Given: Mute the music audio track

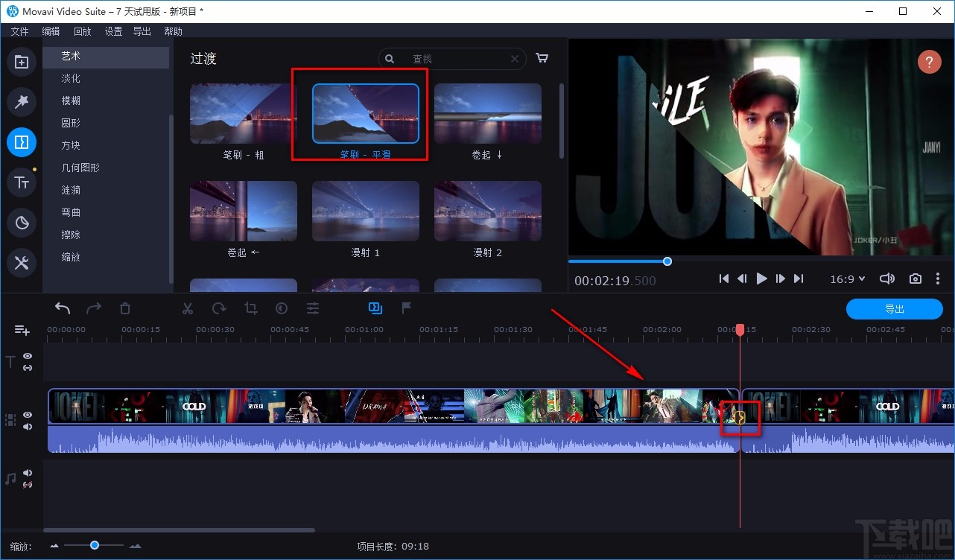Looking at the screenshot, I should [28, 473].
